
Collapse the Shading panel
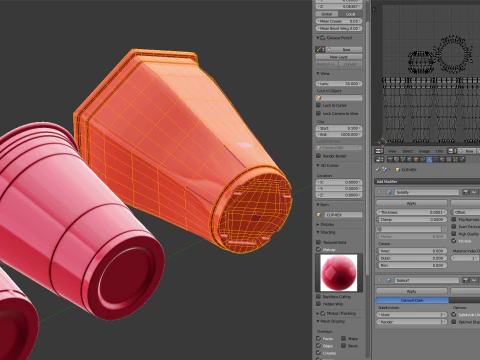(318, 232)
